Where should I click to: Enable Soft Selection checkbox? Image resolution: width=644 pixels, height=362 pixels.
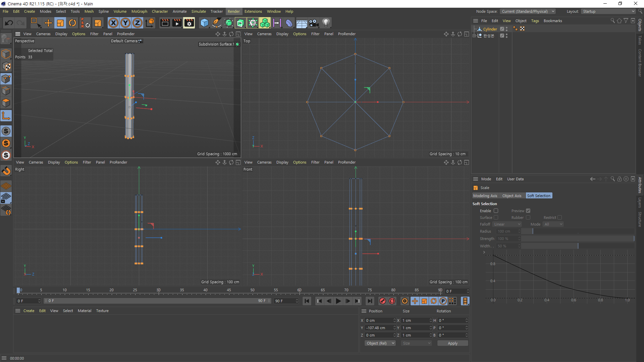click(x=496, y=211)
